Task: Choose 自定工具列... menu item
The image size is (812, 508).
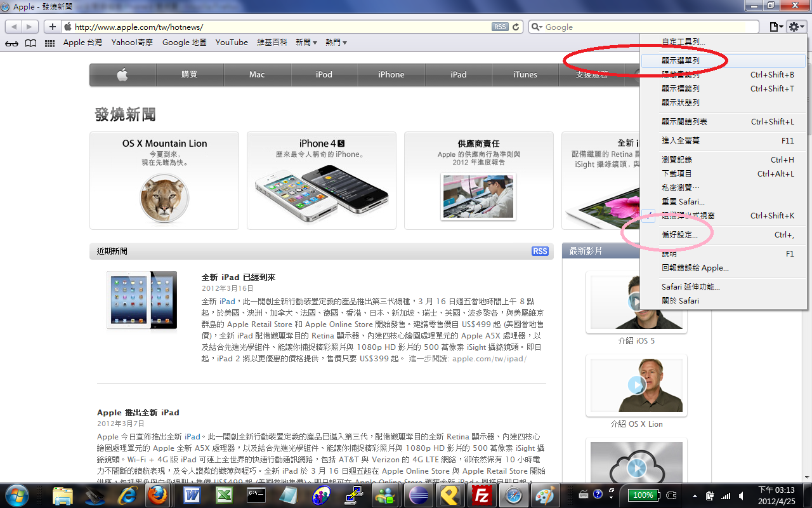Action: point(723,42)
